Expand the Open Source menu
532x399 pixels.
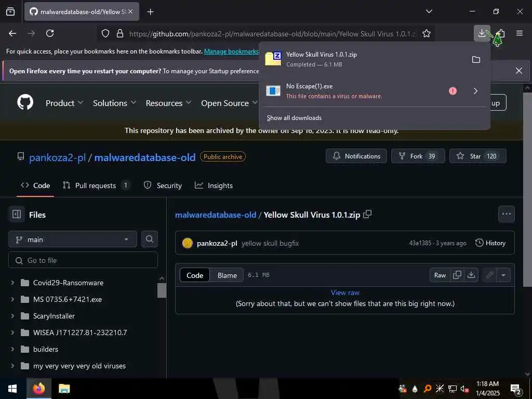tap(229, 103)
